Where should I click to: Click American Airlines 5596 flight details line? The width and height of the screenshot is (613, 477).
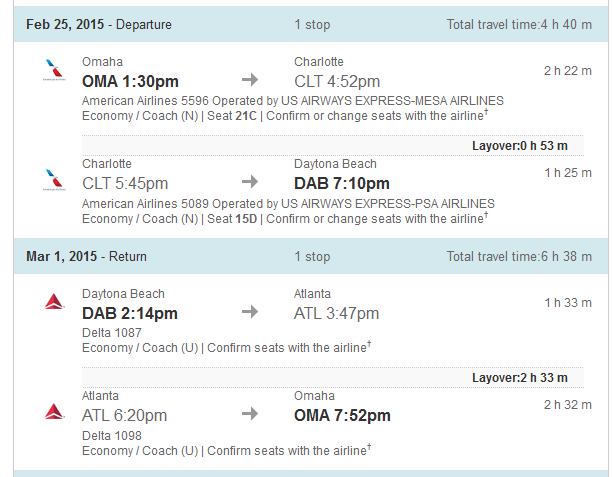coord(293,101)
